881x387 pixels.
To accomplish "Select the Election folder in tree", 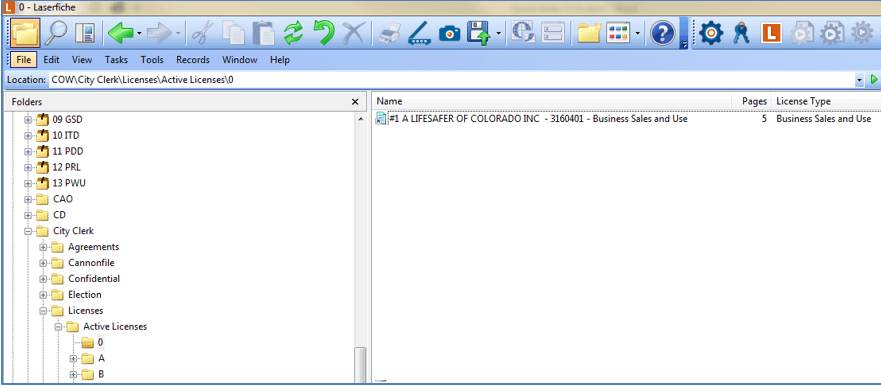I will pyautogui.click(x=85, y=294).
